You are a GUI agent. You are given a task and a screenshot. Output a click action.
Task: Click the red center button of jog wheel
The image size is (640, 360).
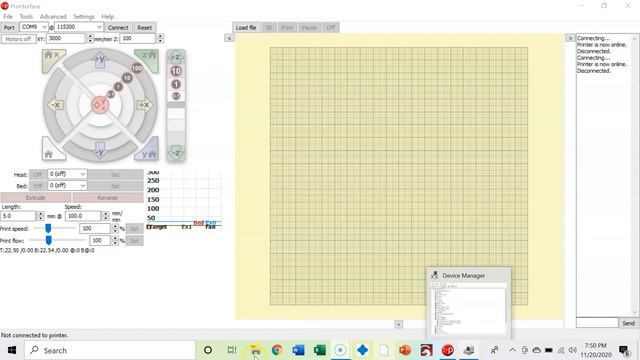(x=100, y=105)
